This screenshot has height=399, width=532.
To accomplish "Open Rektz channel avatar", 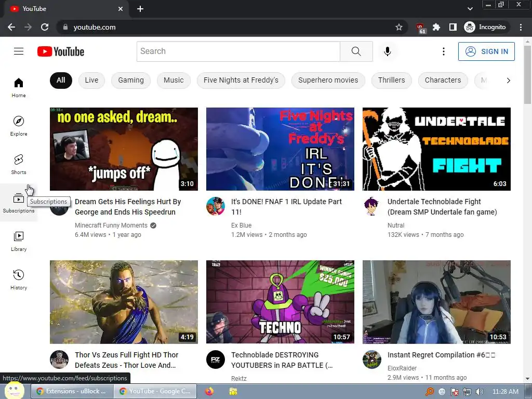I will tap(216, 360).
